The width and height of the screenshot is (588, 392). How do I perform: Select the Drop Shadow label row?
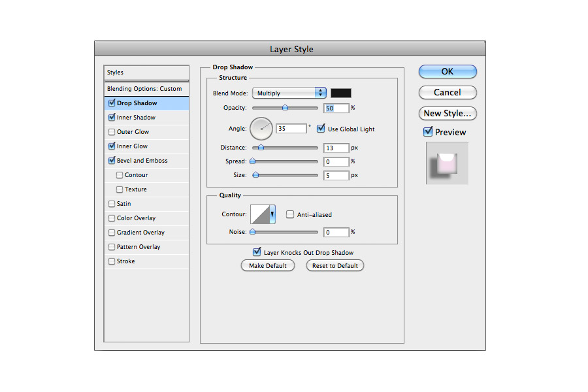[146, 103]
